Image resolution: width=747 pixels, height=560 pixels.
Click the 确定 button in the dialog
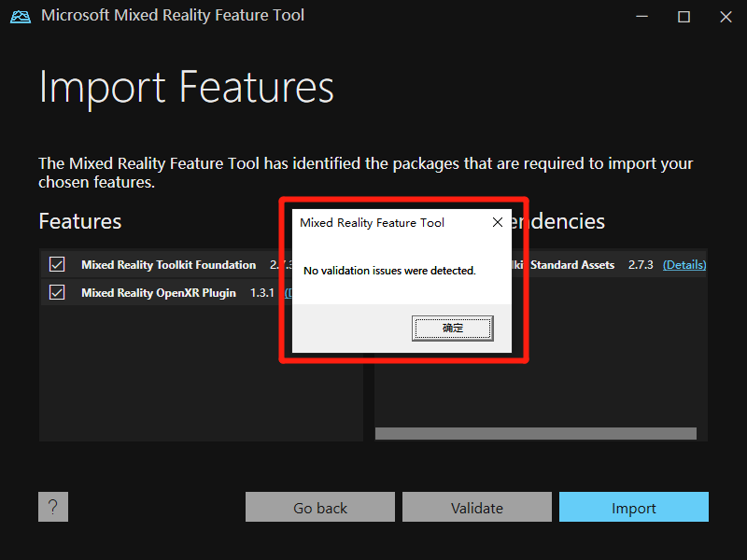pyautogui.click(x=452, y=329)
